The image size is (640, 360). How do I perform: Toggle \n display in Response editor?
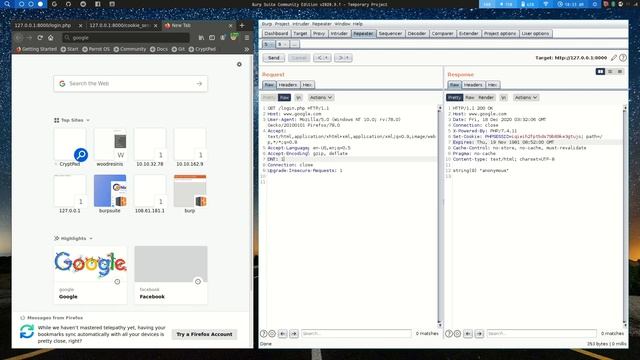(x=504, y=98)
